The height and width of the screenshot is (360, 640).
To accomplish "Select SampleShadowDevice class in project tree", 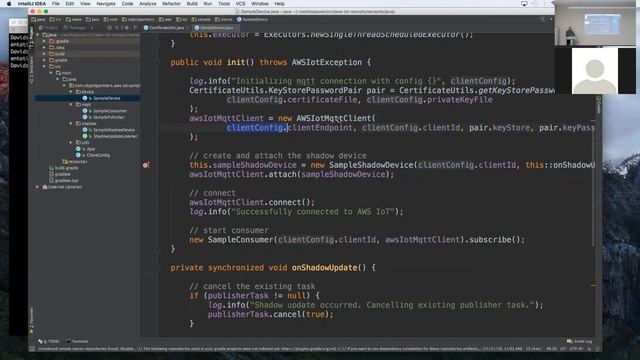I will [109, 130].
